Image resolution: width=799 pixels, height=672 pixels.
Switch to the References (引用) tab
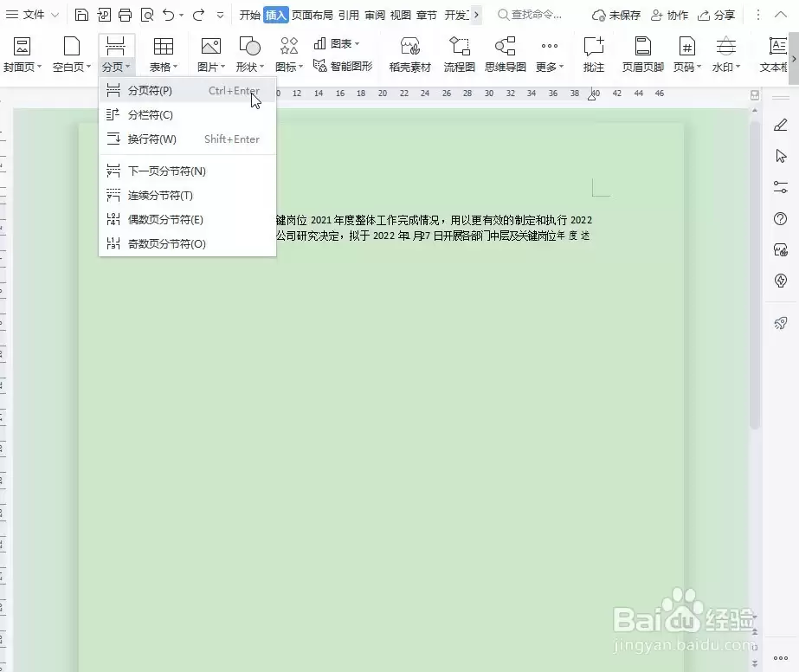[x=349, y=15]
